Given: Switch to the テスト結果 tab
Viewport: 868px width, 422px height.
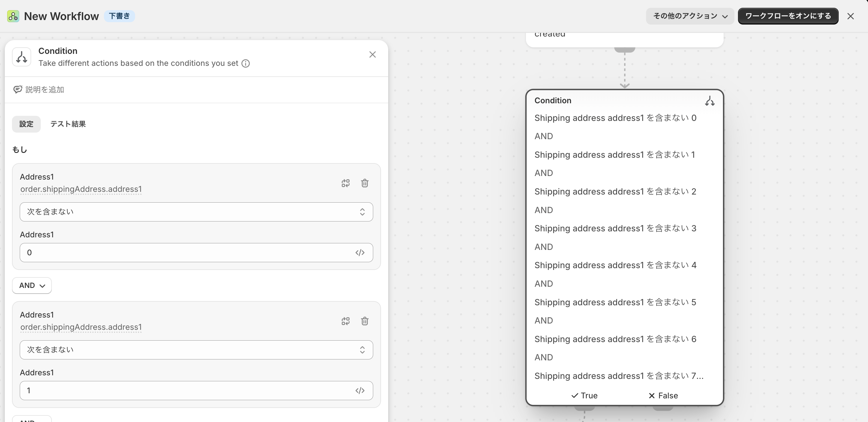Looking at the screenshot, I should point(68,124).
